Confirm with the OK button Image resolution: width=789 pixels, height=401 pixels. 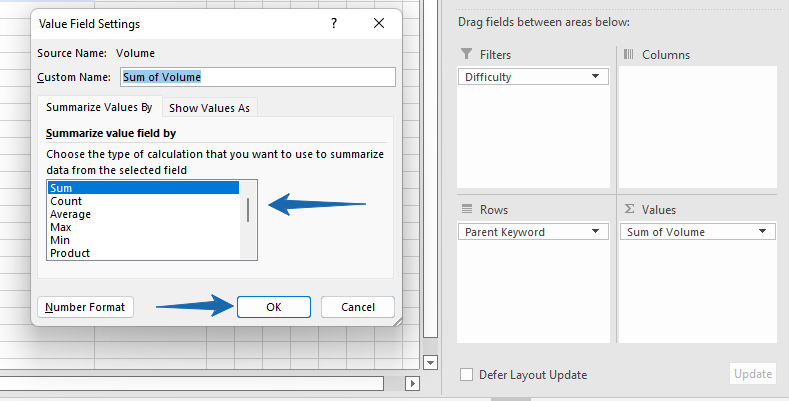pyautogui.click(x=274, y=307)
